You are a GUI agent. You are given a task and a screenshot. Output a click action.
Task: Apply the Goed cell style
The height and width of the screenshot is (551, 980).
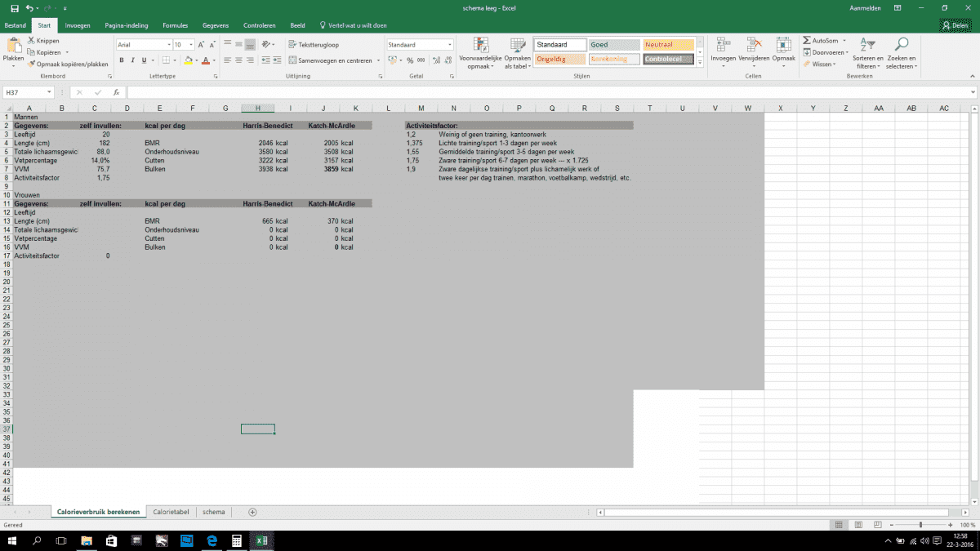click(x=614, y=45)
